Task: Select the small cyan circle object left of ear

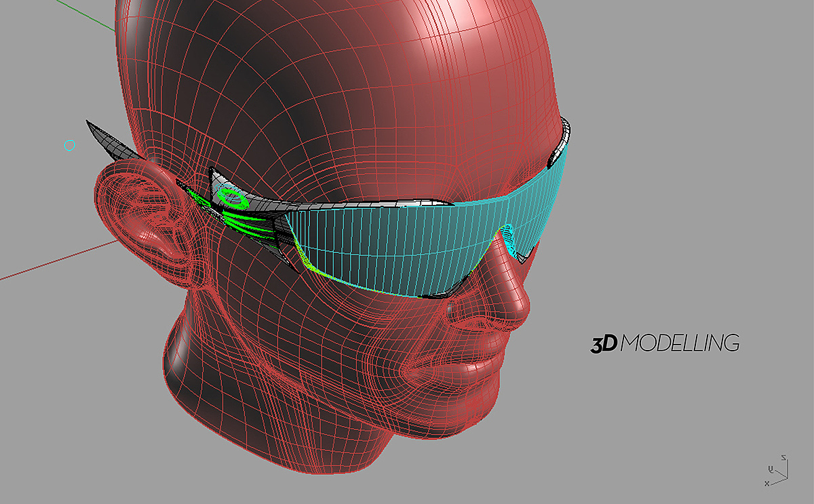Action: [x=69, y=145]
